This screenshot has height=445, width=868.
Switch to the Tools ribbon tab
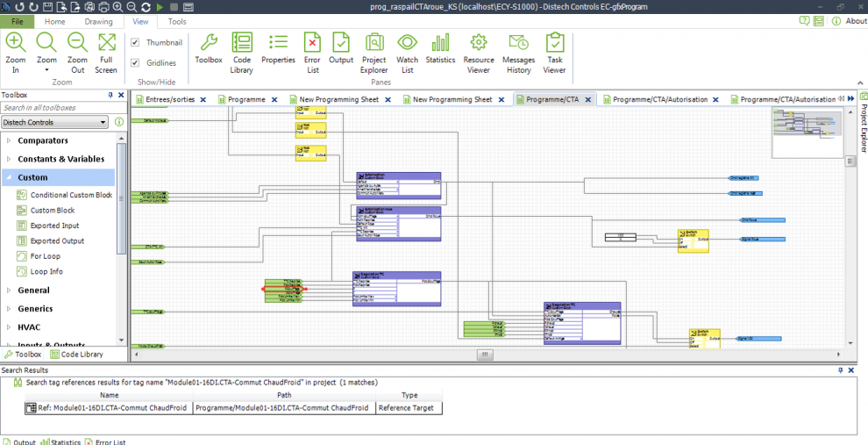[x=177, y=22]
